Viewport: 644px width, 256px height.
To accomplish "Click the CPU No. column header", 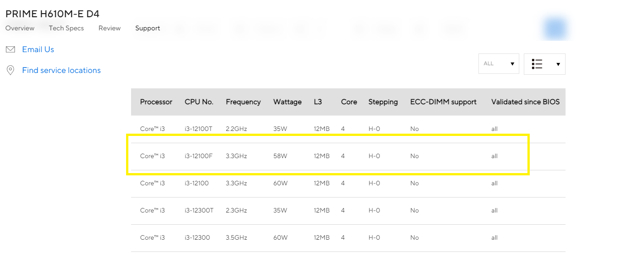I will point(199,102).
